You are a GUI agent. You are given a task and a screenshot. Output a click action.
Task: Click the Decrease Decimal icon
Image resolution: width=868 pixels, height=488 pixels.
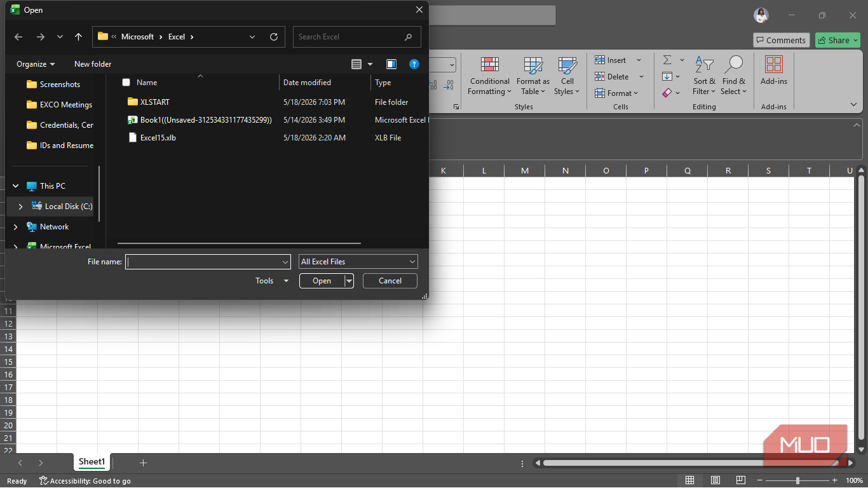pyautogui.click(x=449, y=85)
